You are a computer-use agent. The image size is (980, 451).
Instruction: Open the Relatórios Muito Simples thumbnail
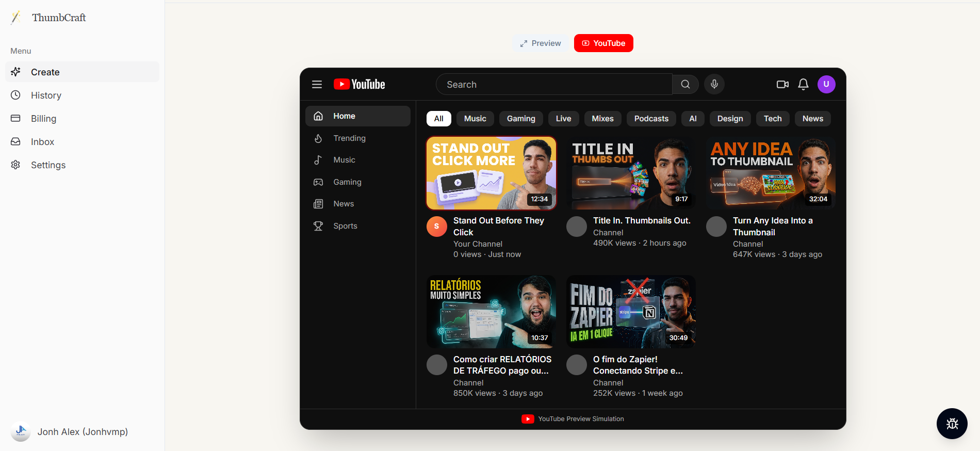[x=491, y=312]
